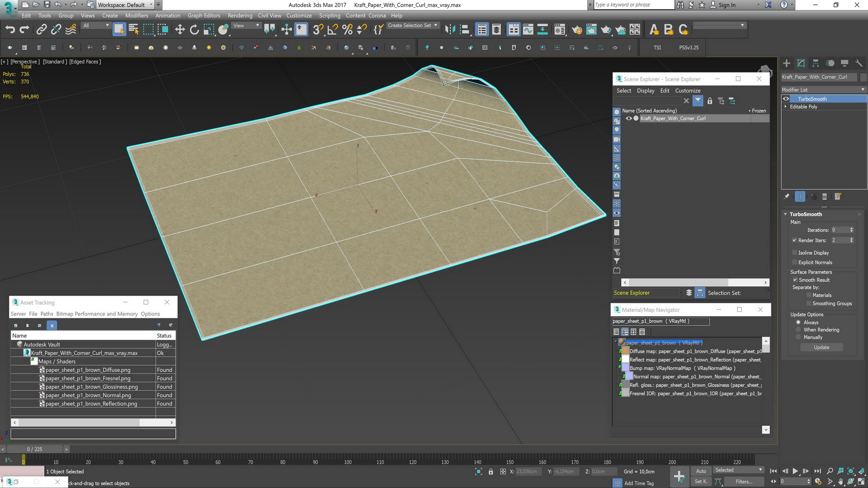
Task: Click the Select and Link icon
Action: (41, 30)
